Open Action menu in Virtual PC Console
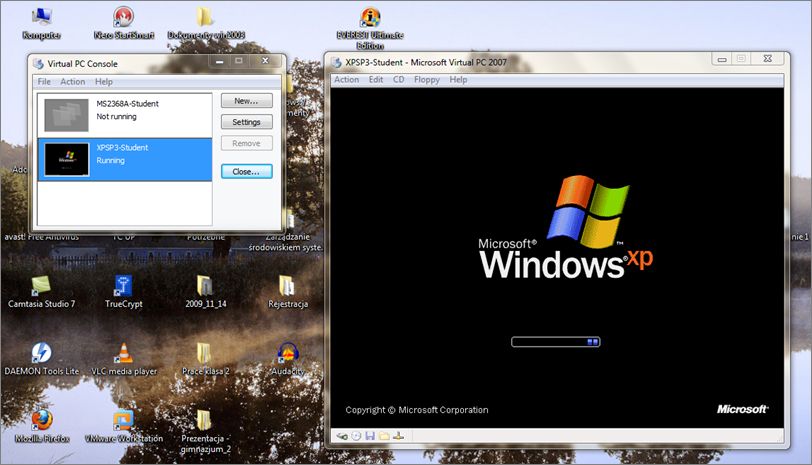 click(x=72, y=82)
